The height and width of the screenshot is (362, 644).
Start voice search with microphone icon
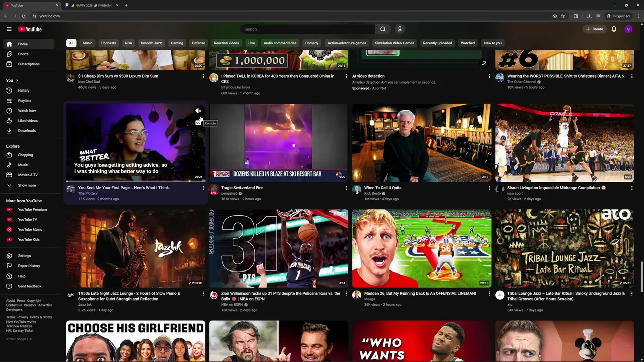pos(400,29)
